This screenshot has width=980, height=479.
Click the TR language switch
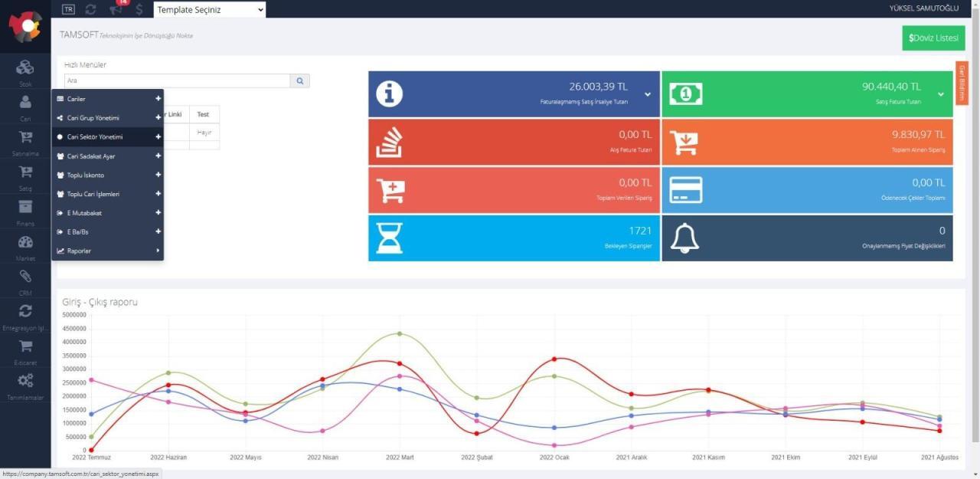[68, 9]
